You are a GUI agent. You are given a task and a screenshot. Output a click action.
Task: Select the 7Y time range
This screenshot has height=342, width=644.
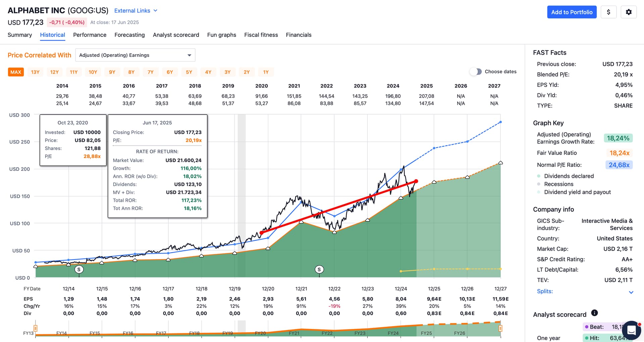pyautogui.click(x=151, y=72)
